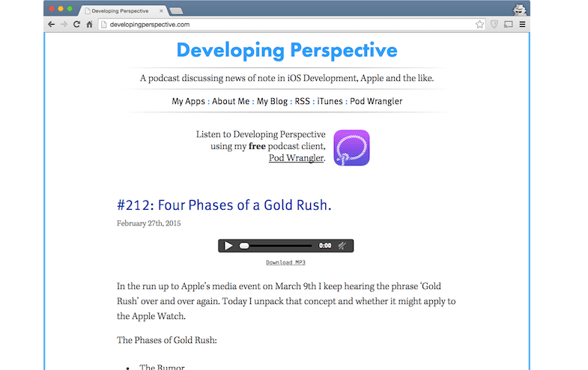The height and width of the screenshot is (370, 588).
Task: Click the page document icon in address bar
Action: [x=104, y=25]
